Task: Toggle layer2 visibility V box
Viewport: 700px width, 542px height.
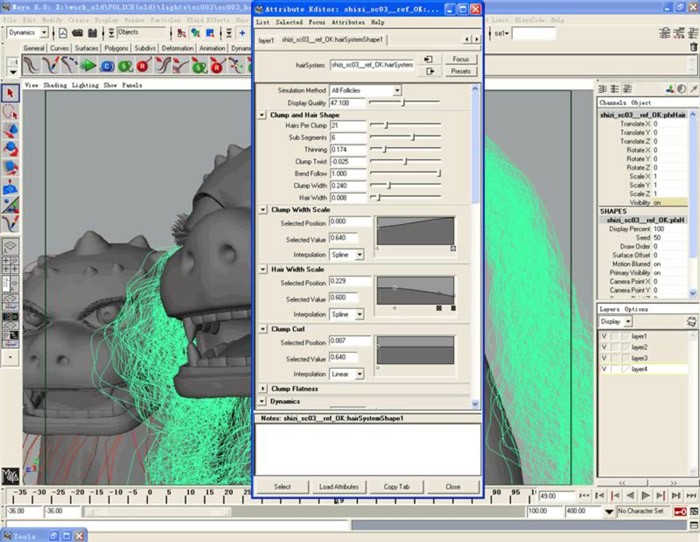Action: tap(604, 347)
